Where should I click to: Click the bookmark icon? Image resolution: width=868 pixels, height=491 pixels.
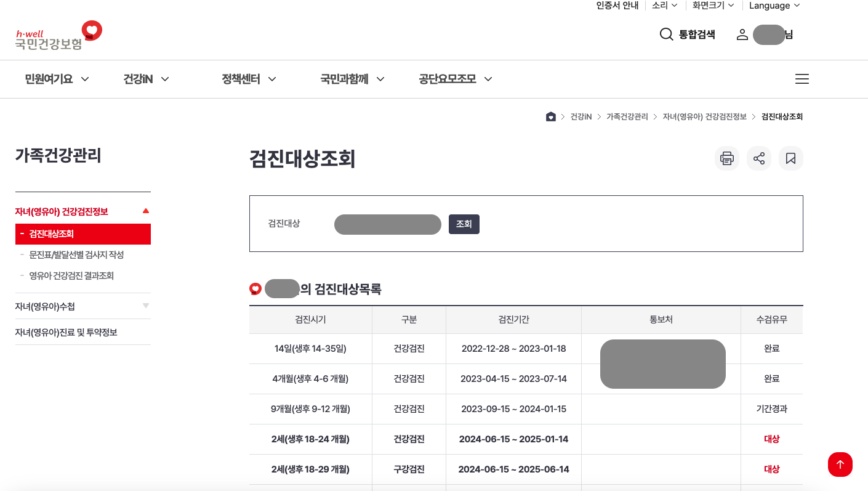(x=791, y=158)
